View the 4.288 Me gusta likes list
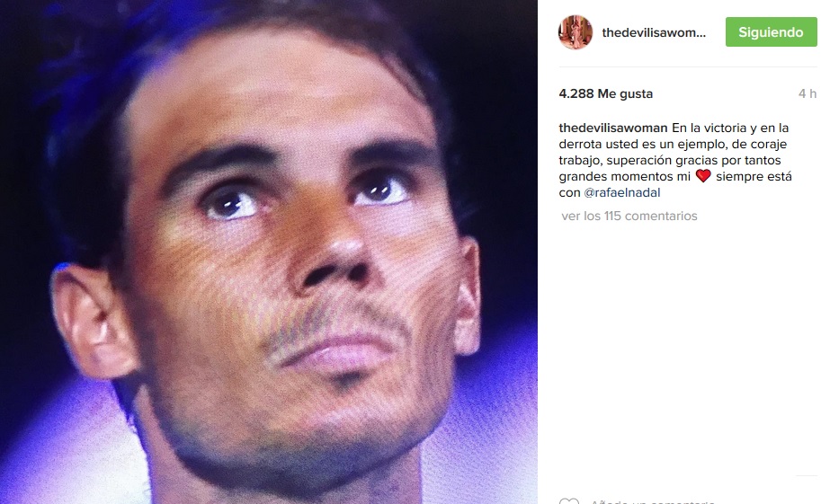This screenshot has height=504, width=821. (x=606, y=93)
